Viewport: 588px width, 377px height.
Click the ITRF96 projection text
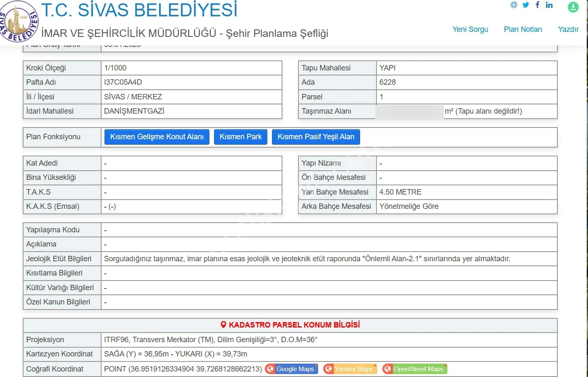point(211,340)
